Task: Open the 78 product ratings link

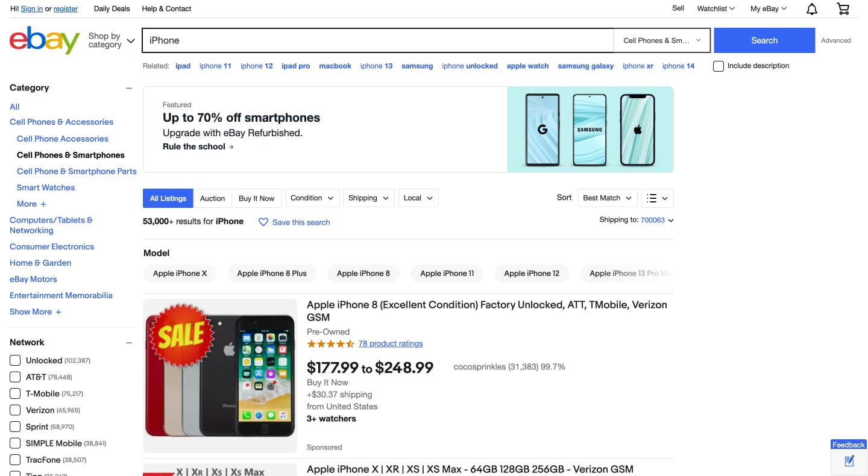Action: [390, 343]
